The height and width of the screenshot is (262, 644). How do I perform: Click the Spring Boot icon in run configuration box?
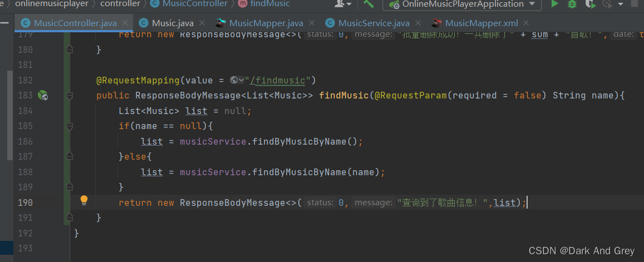click(394, 4)
